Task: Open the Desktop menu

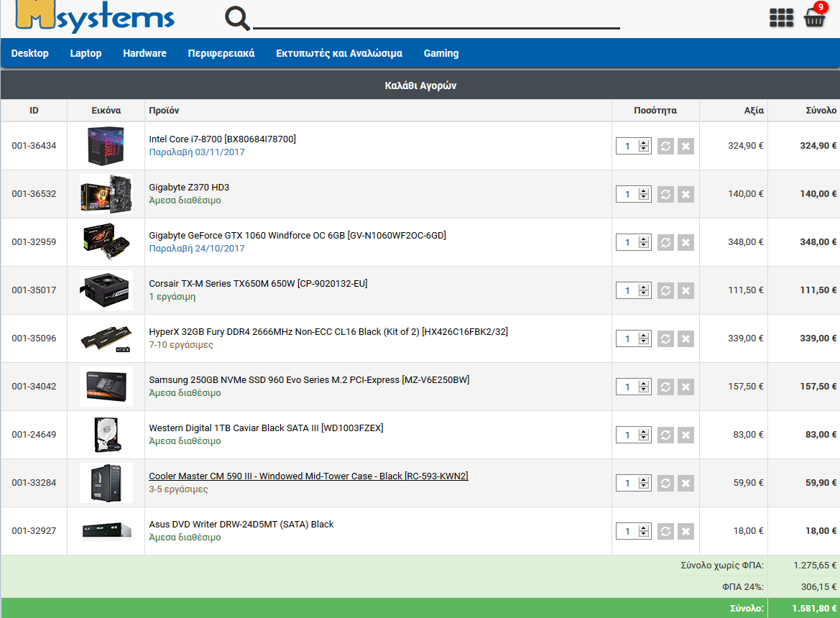Action: [x=30, y=53]
